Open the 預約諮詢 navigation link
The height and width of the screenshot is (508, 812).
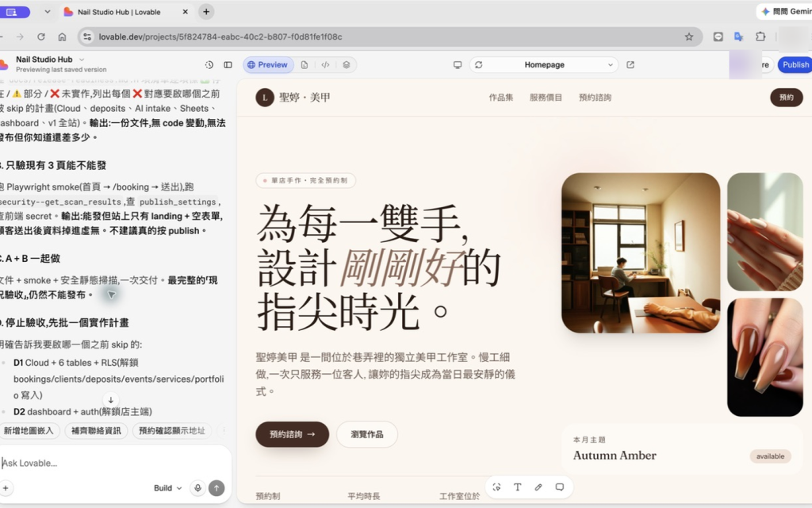coord(595,98)
